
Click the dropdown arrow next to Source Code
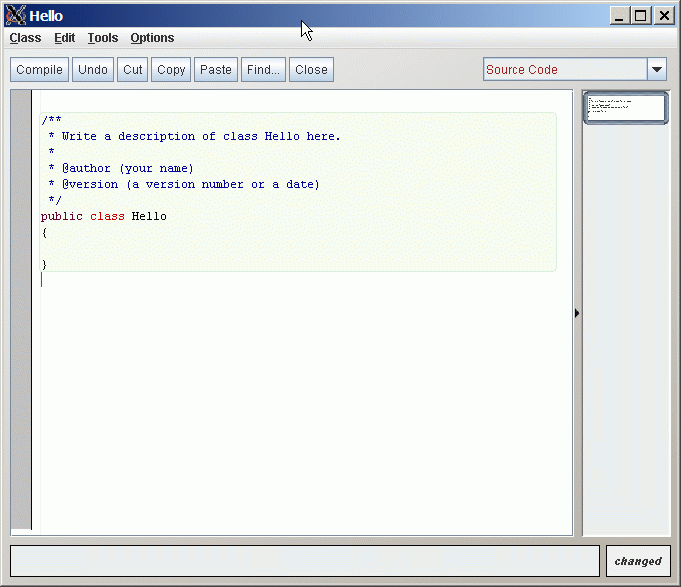coord(657,69)
